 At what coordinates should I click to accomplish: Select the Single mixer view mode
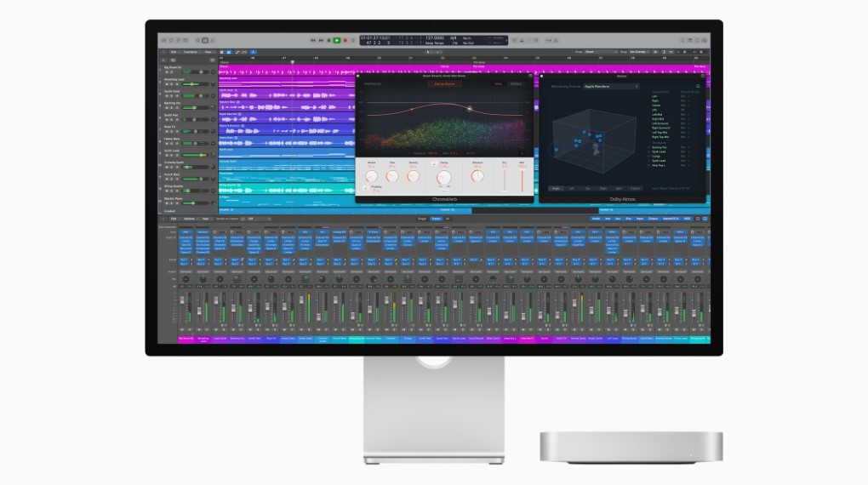[x=422, y=219]
